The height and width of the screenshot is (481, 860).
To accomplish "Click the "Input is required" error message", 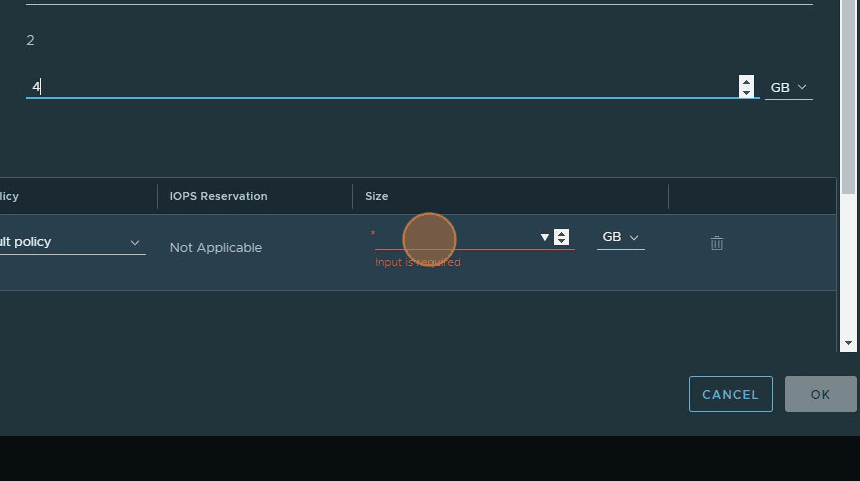I will [418, 262].
